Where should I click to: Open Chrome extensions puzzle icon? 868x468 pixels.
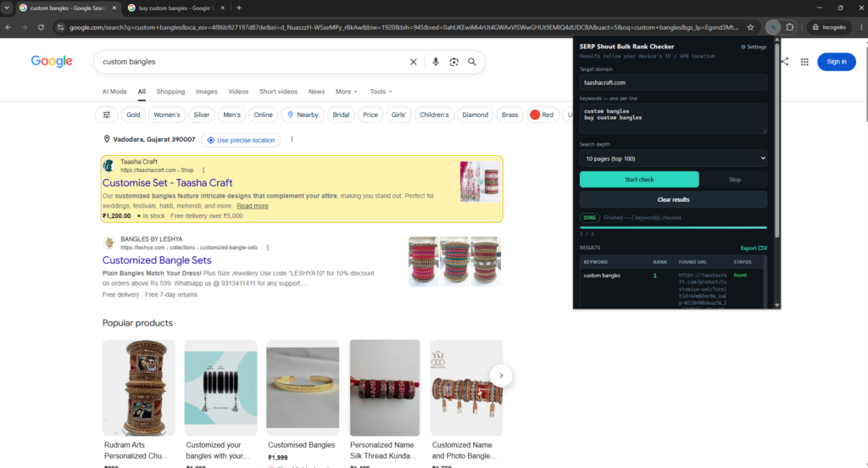point(790,27)
